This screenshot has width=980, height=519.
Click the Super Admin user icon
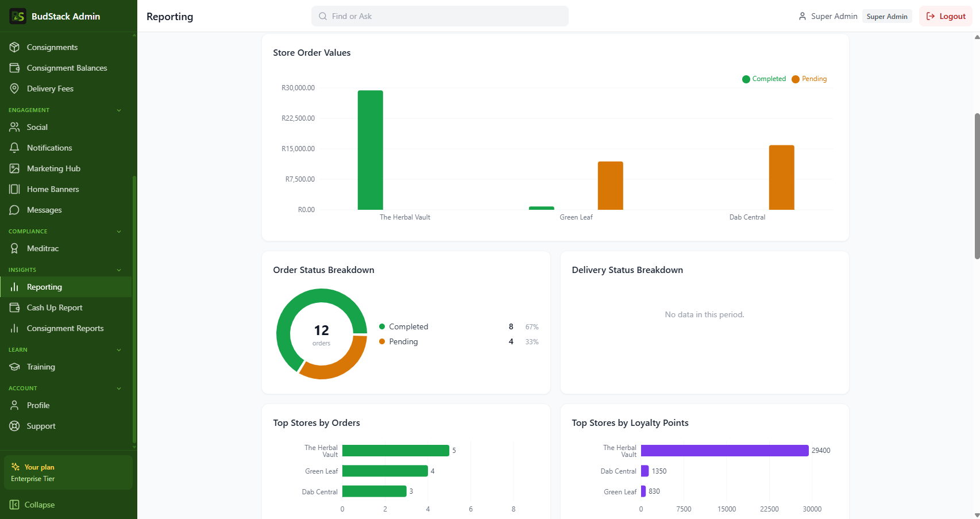[802, 16]
